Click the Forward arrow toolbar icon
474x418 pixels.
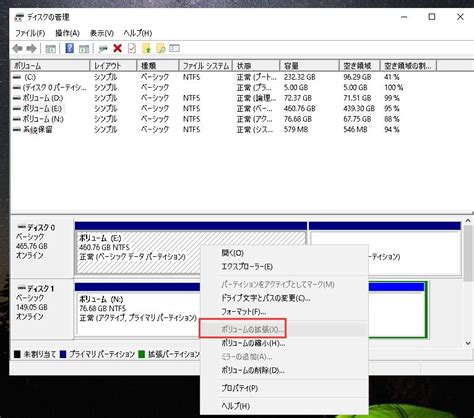[x=31, y=49]
